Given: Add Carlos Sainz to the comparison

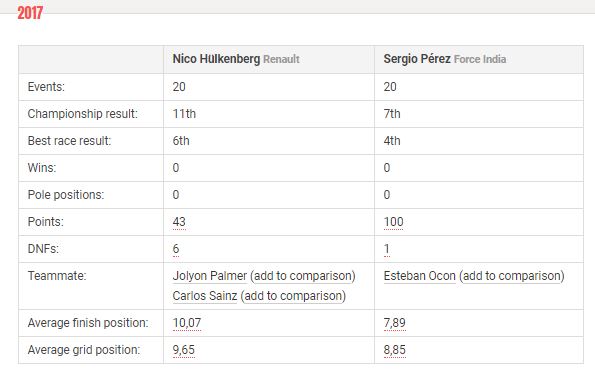Looking at the screenshot, I should tap(293, 296).
